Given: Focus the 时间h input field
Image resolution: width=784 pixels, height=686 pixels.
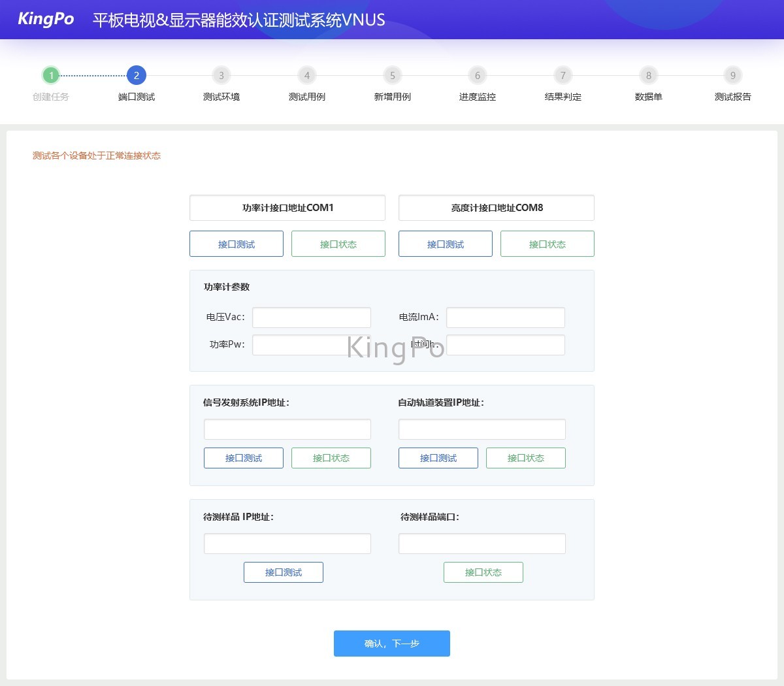Looking at the screenshot, I should 506,345.
